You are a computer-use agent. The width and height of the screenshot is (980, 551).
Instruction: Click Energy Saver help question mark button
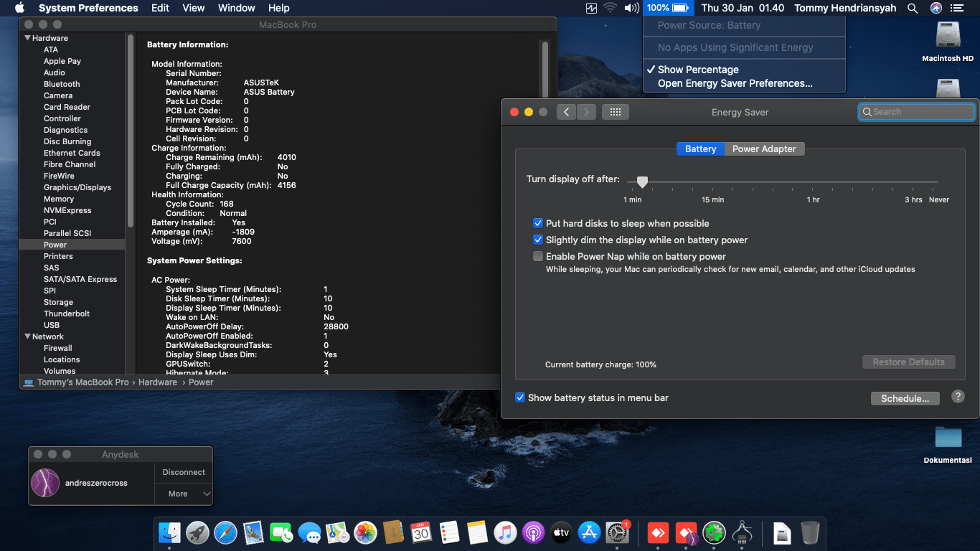958,397
